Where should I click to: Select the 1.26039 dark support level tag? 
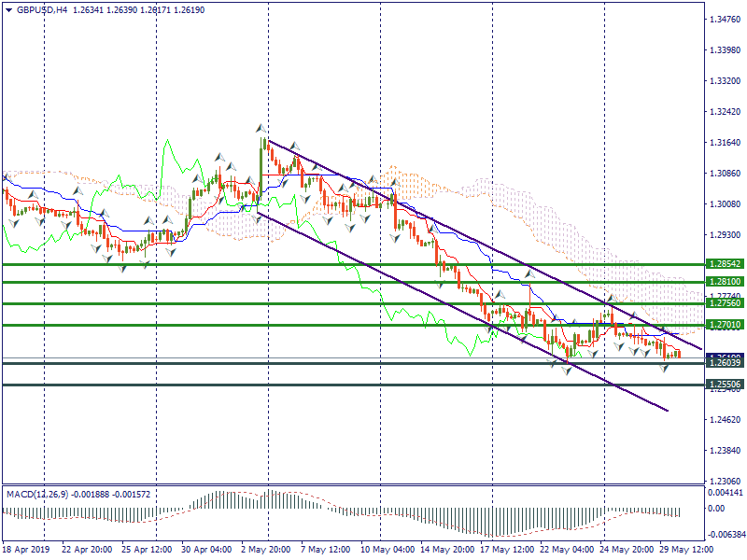click(724, 363)
